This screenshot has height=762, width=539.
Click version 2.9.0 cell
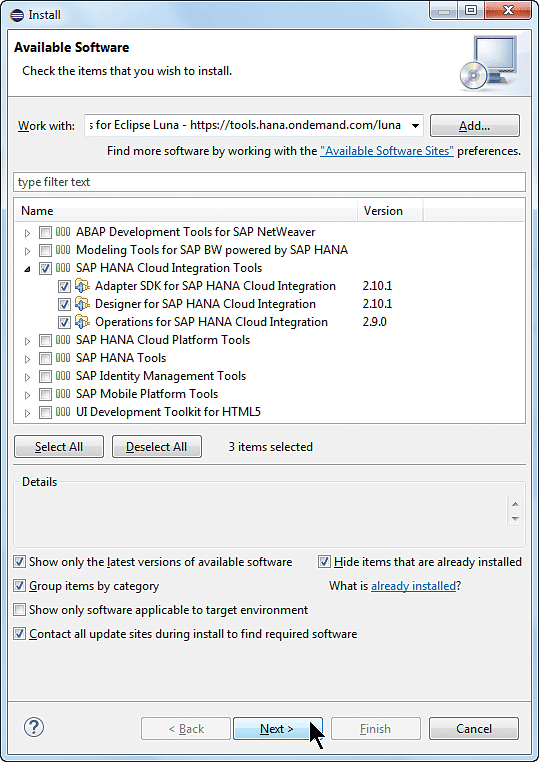(x=374, y=322)
